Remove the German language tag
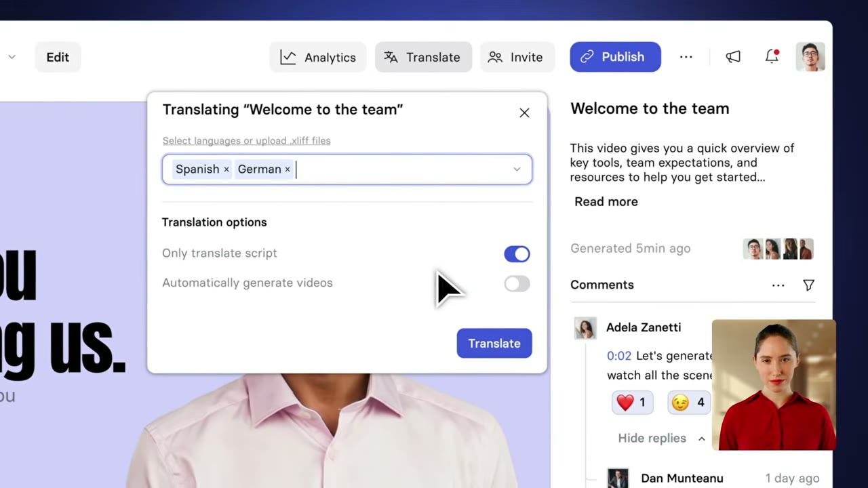This screenshot has height=488, width=868. (x=288, y=169)
